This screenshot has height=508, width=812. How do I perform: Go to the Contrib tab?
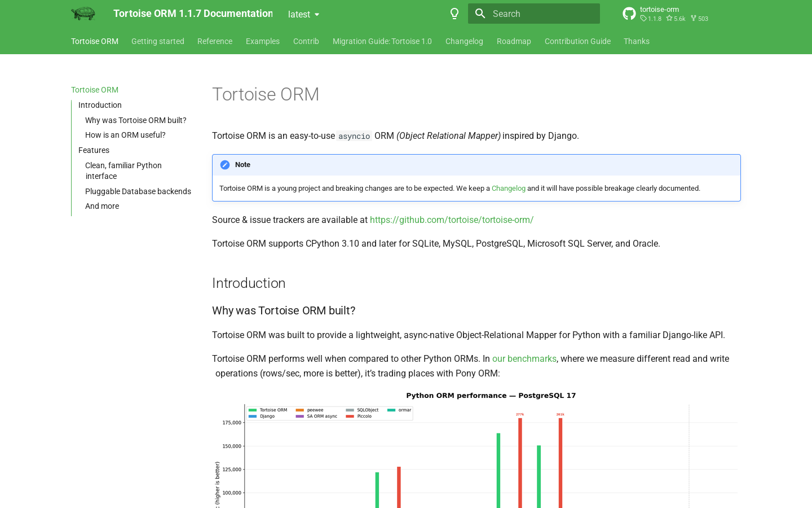[306, 41]
